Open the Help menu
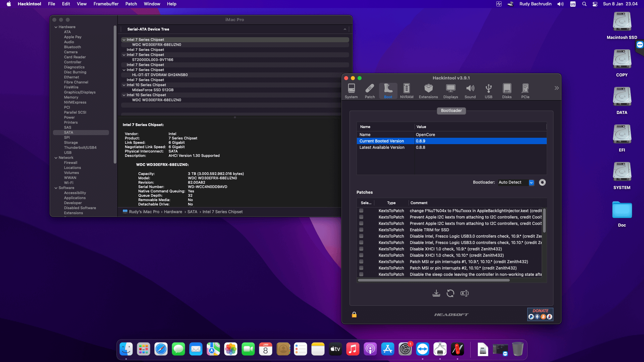This screenshot has height=362, width=644. (172, 4)
